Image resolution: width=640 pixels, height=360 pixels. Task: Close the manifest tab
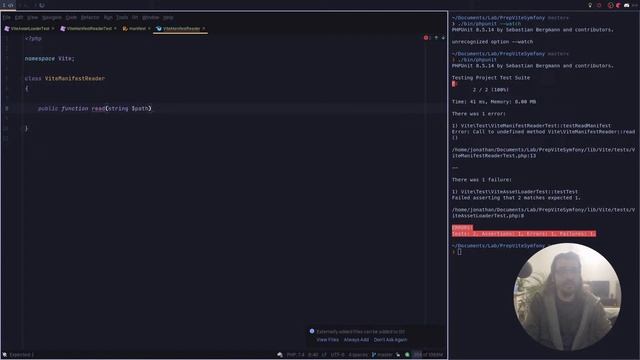coord(149,29)
